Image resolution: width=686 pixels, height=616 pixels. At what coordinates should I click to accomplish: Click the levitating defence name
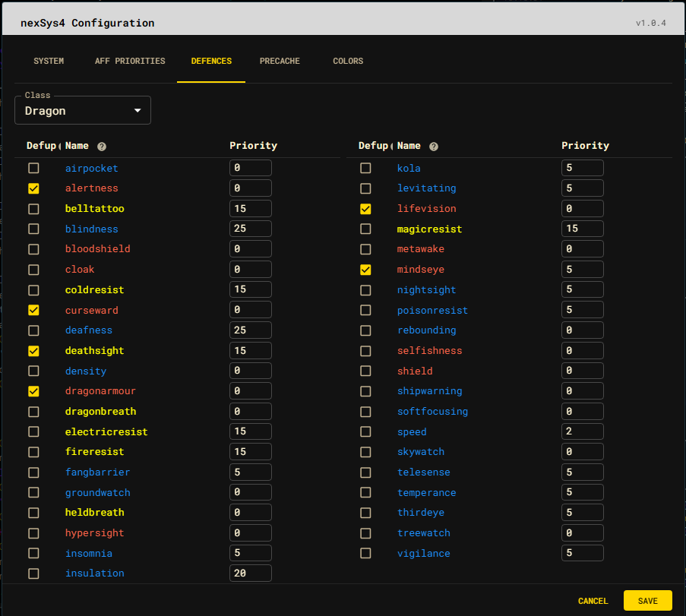coord(426,188)
